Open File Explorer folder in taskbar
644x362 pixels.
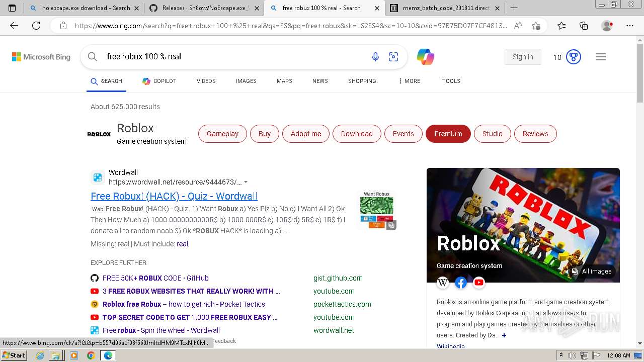click(56, 355)
